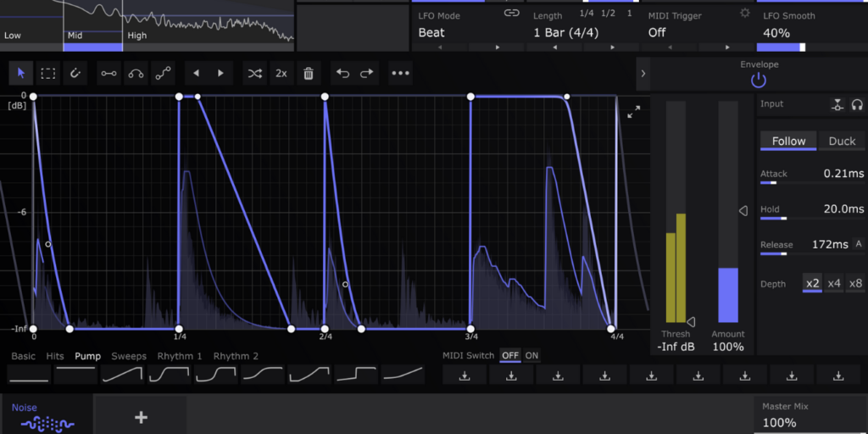The image size is (868, 434).
Task: Toggle the Envelope power button
Action: (x=759, y=81)
